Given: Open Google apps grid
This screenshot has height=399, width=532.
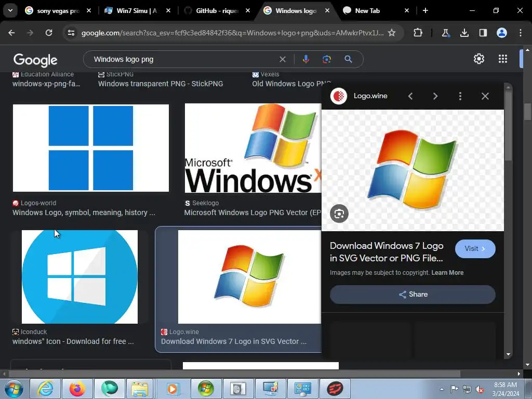Looking at the screenshot, I should pyautogui.click(x=503, y=59).
